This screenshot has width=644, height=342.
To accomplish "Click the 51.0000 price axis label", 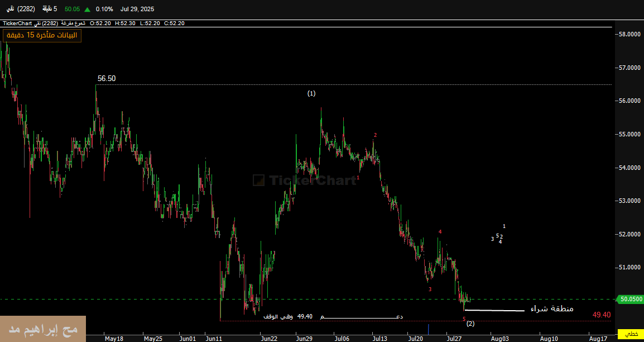I will point(629,268).
